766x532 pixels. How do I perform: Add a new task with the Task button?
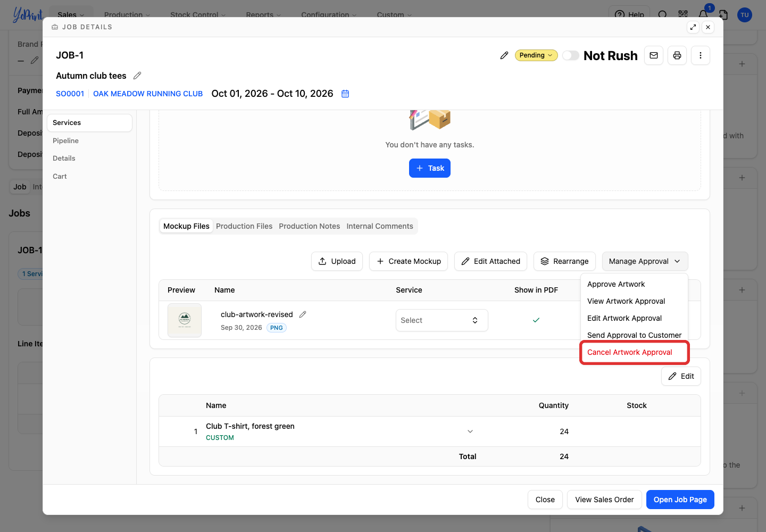click(430, 168)
